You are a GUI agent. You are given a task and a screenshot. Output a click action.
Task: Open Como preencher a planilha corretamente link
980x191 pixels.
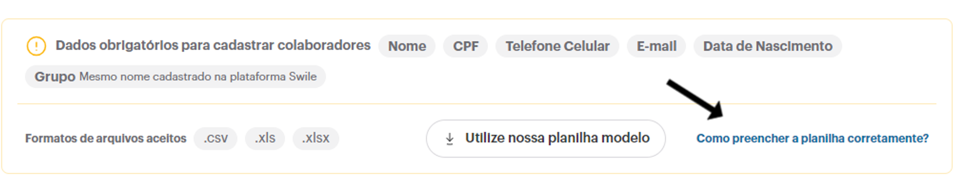(x=812, y=138)
